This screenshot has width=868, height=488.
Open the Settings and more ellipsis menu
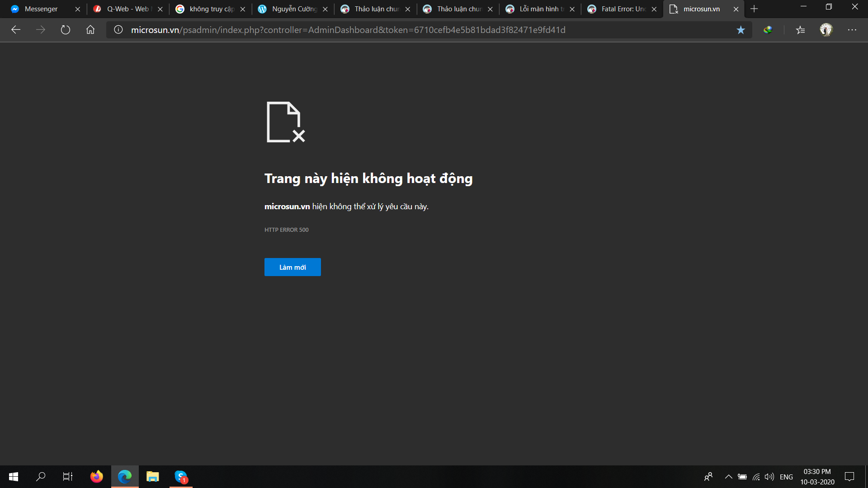tap(852, 30)
